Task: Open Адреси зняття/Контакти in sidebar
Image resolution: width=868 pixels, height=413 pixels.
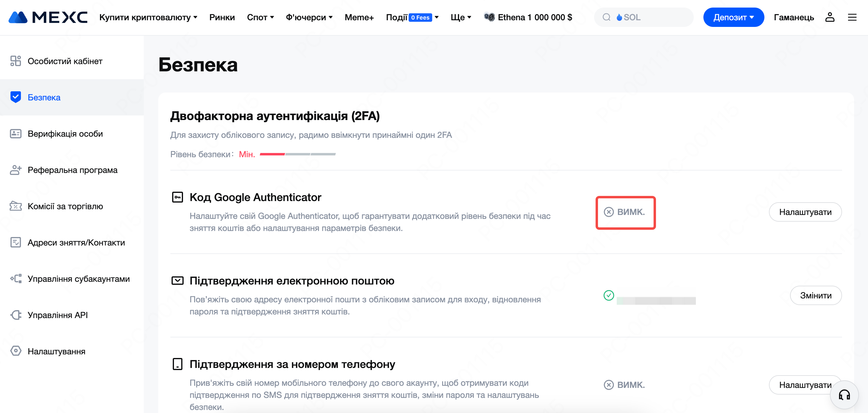Action: [x=72, y=242]
